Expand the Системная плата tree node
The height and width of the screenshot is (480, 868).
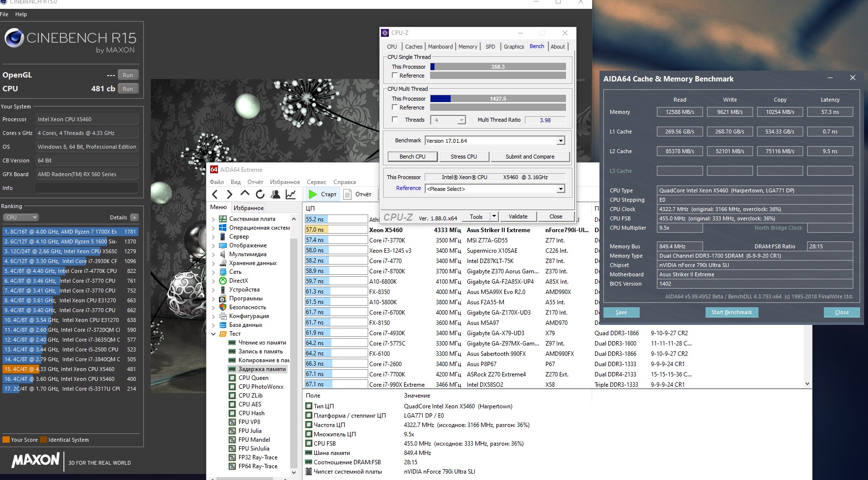click(x=214, y=219)
